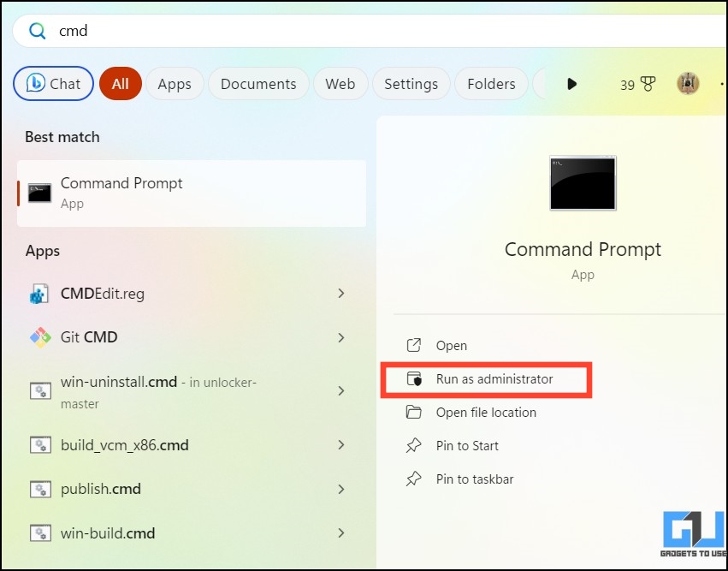Open the user profile avatar
The height and width of the screenshot is (571, 728).
click(688, 84)
